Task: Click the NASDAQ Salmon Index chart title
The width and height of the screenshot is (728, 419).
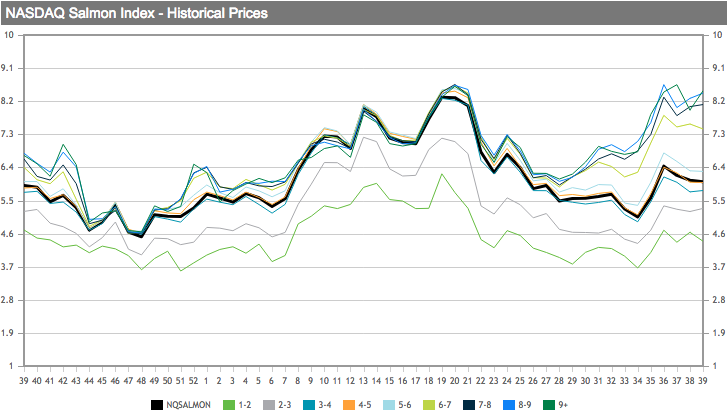Action: pos(136,13)
